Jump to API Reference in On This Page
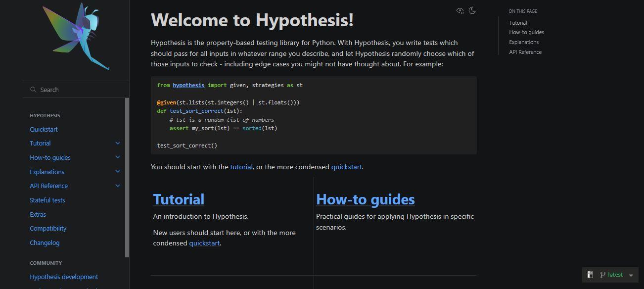Image resolution: width=644 pixels, height=289 pixels. (x=525, y=52)
